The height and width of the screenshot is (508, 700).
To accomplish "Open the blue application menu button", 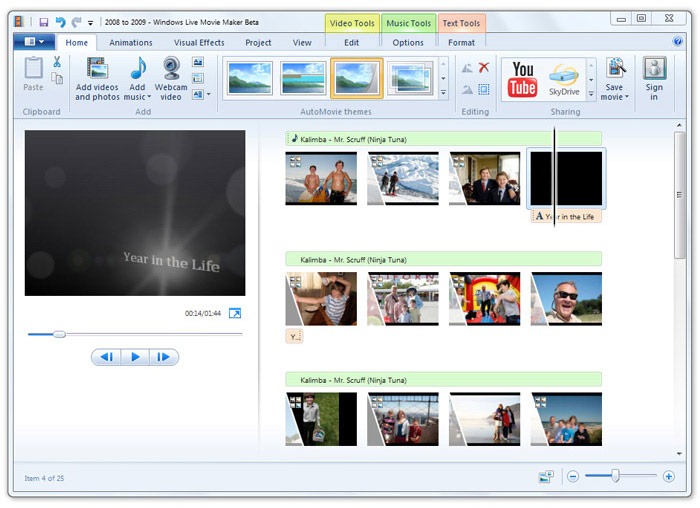I will (34, 42).
